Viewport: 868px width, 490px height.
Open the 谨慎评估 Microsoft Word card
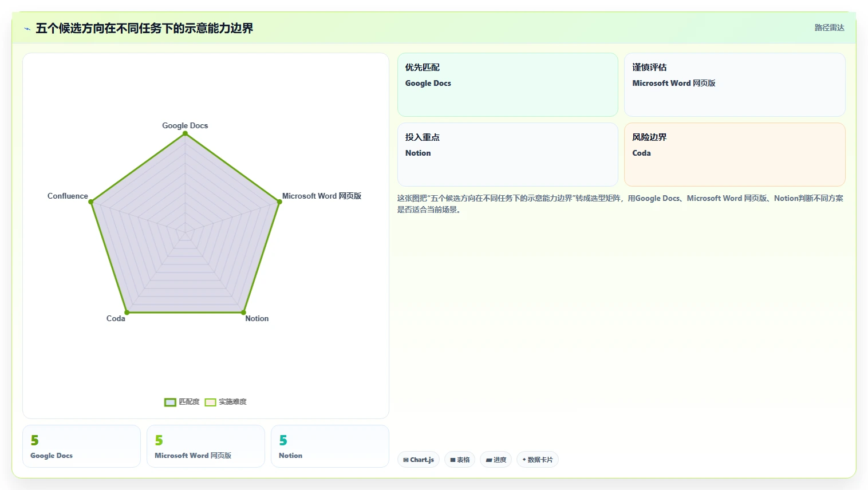coord(735,85)
